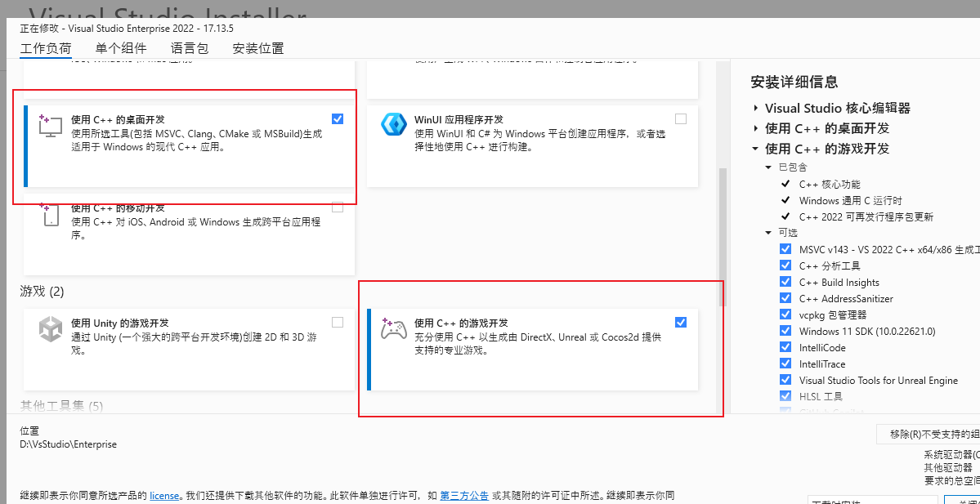Click the C++ game development controller icon
Screen dimensions: 980x504
point(394,328)
